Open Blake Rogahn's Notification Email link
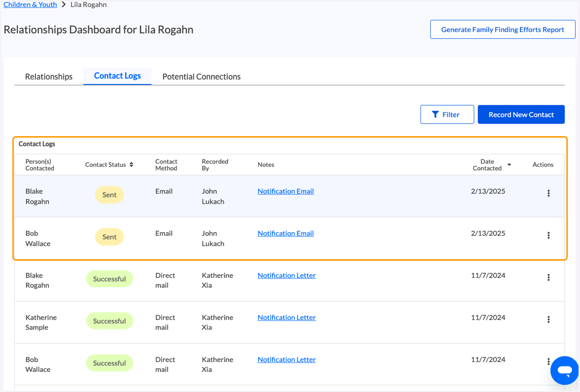This screenshot has height=392, width=580. 286,191
